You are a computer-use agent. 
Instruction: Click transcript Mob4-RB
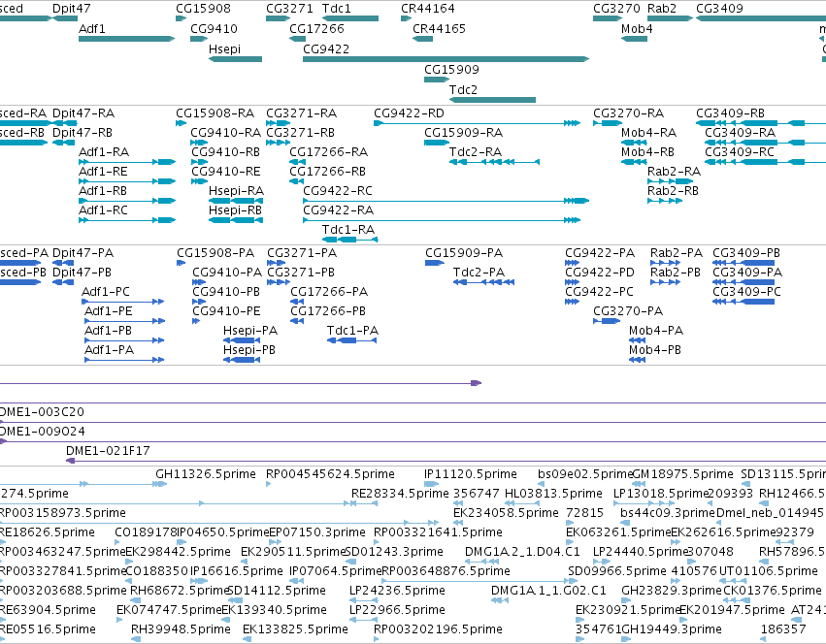pos(634,162)
